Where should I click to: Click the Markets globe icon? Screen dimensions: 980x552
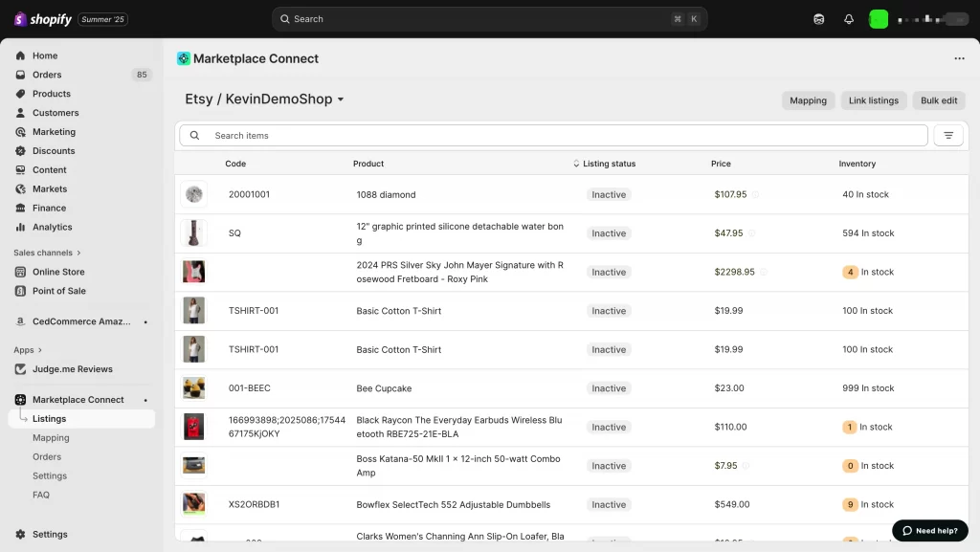coord(21,189)
